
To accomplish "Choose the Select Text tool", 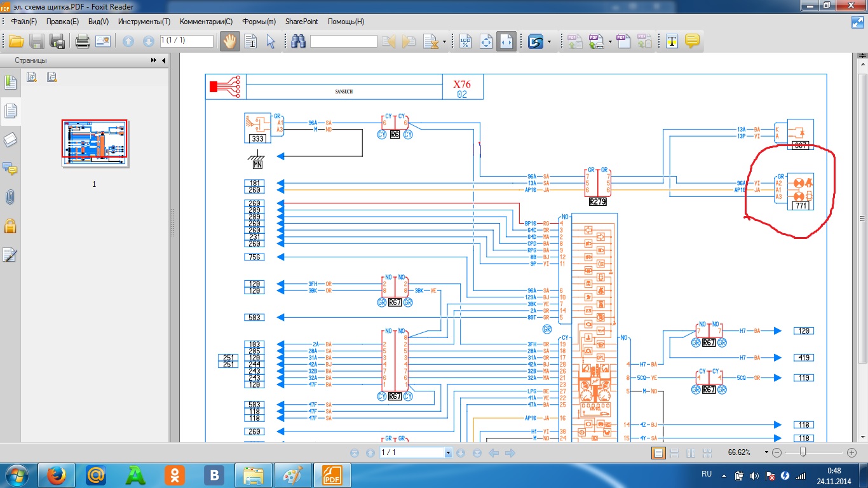I will point(250,42).
